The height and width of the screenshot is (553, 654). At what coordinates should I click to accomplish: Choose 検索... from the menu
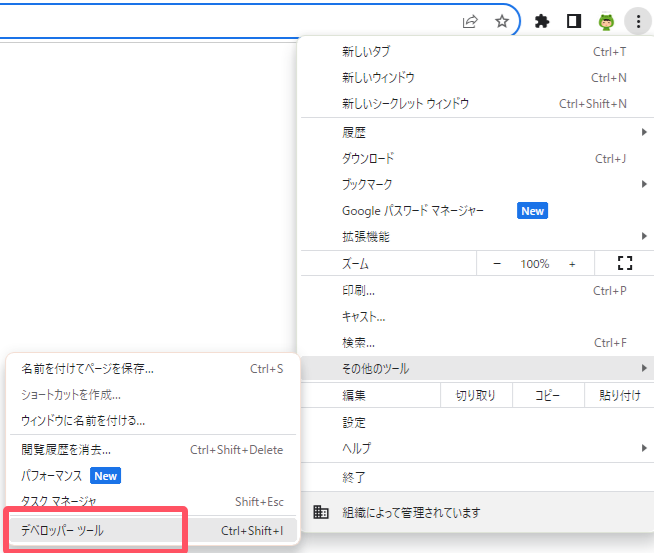pyautogui.click(x=477, y=343)
